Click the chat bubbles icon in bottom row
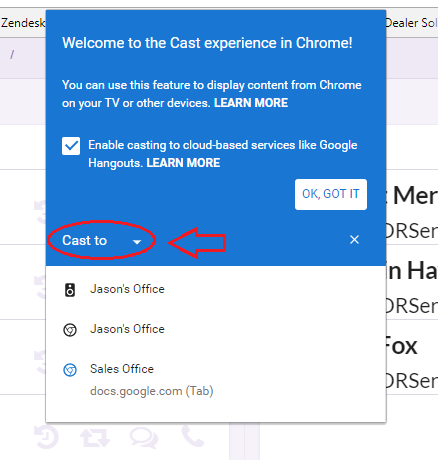 (144, 437)
